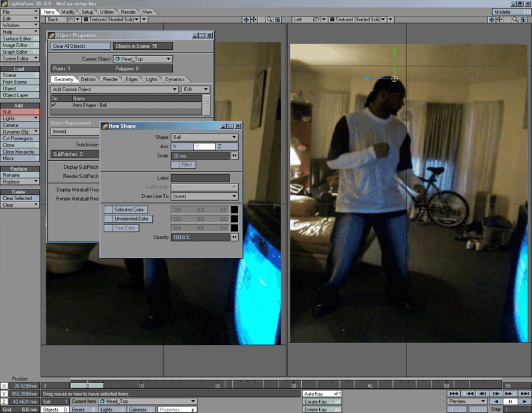Click the maximize viewport icon above the right viewport
Screen dimensions: 532x413
pyautogui.click(x=523, y=20)
